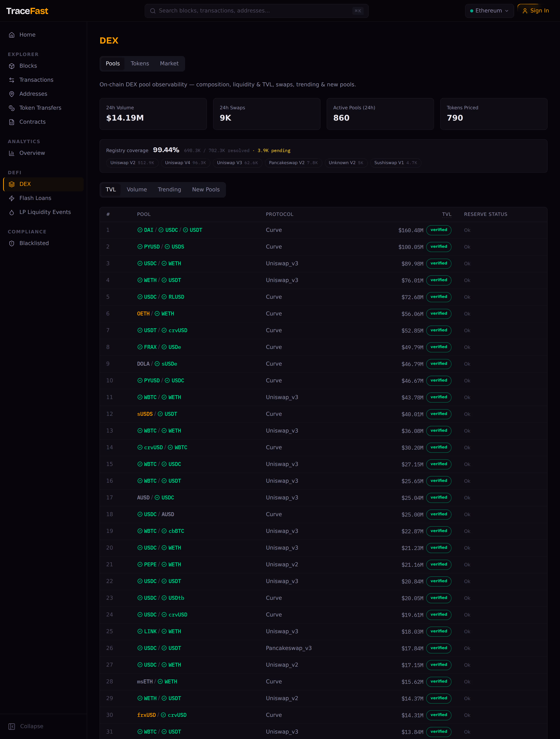The image size is (560, 739).
Task: Click the $21.16M TVL value
Action: pos(412,565)
